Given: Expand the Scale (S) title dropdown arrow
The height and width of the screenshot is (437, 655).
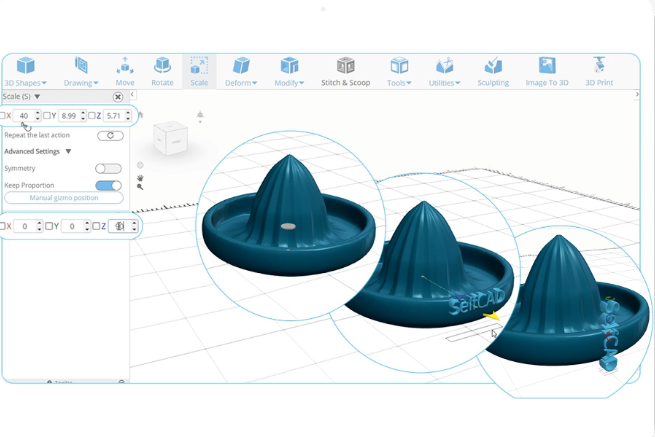Looking at the screenshot, I should click(37, 97).
